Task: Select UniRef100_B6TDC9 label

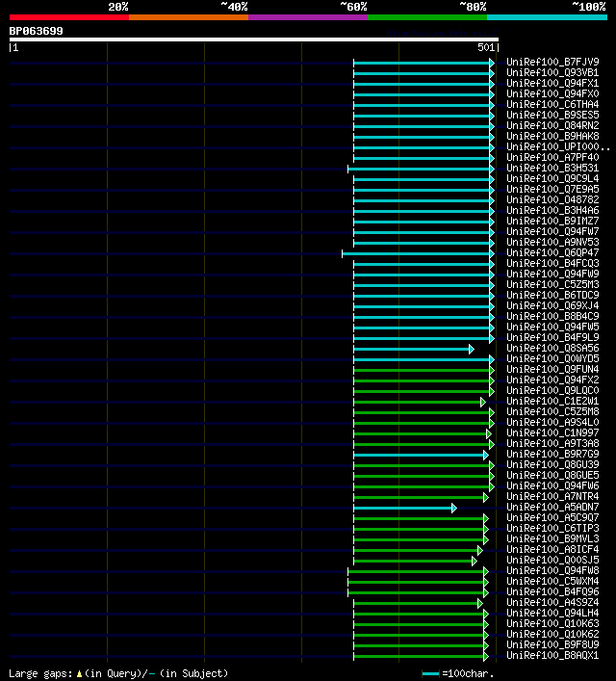Action: (552, 296)
